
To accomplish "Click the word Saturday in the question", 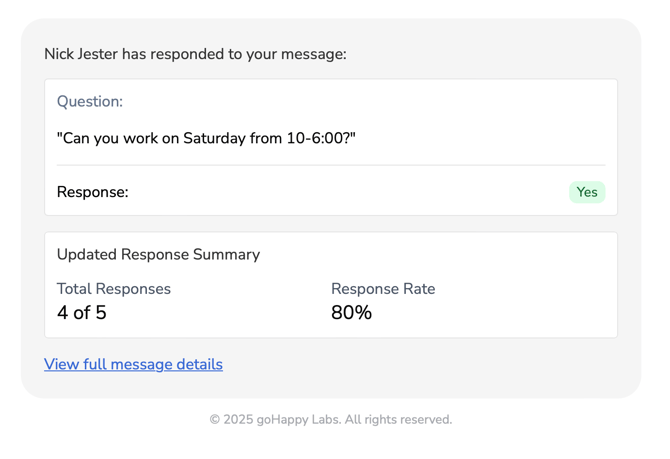I will [x=214, y=138].
